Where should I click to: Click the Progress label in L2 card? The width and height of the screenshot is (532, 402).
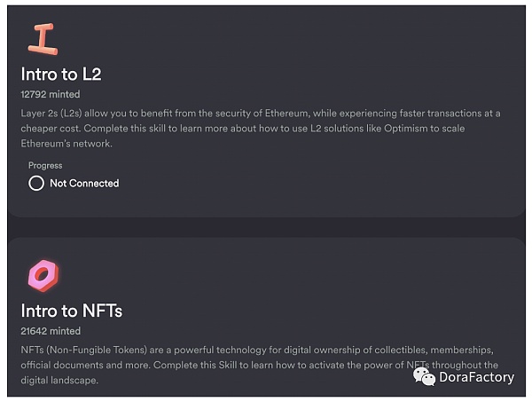45,165
